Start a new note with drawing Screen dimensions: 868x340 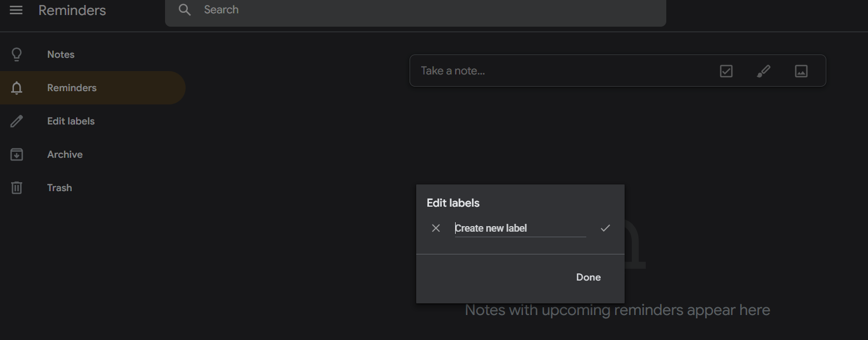click(x=764, y=71)
